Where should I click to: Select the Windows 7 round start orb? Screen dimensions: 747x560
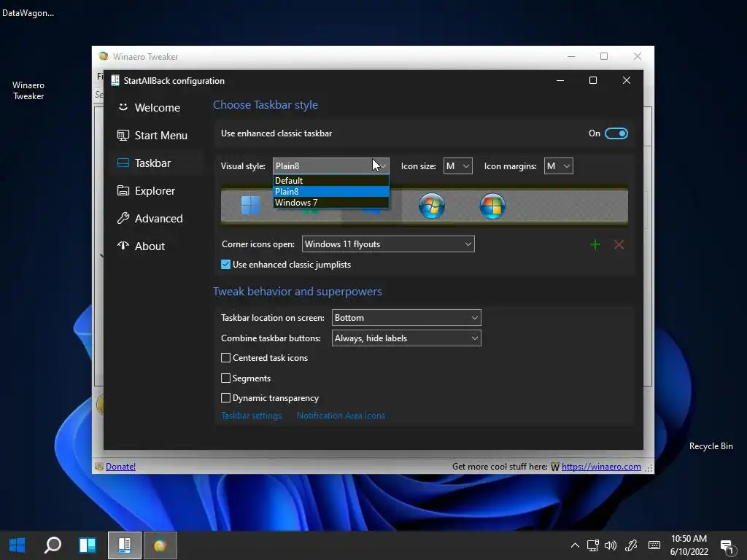point(432,206)
